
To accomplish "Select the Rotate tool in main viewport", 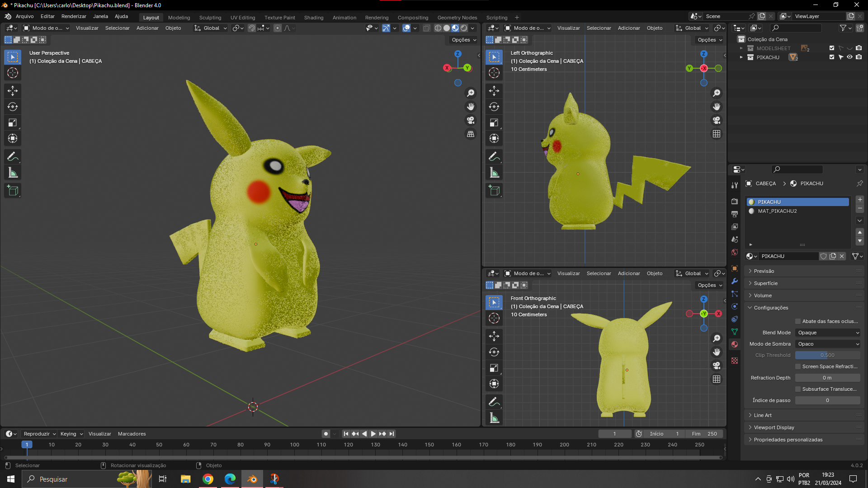I will point(13,107).
